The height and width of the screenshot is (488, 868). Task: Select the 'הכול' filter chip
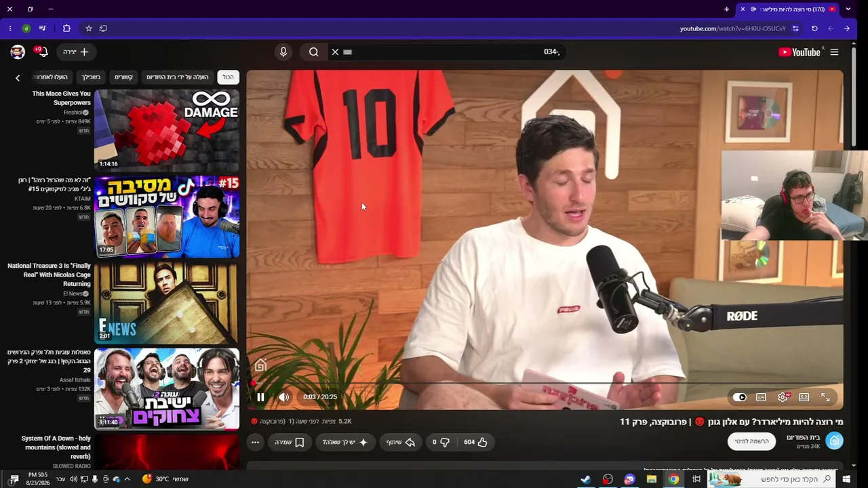point(229,77)
